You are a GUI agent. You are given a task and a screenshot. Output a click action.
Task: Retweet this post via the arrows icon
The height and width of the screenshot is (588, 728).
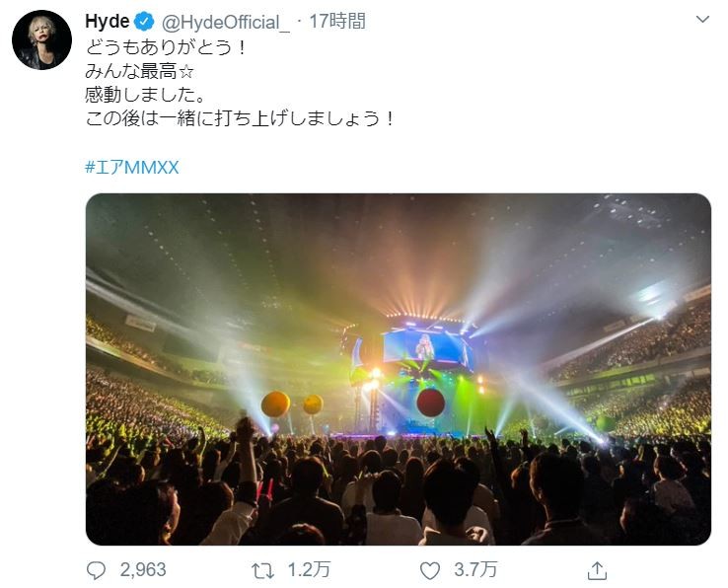pyautogui.click(x=262, y=569)
